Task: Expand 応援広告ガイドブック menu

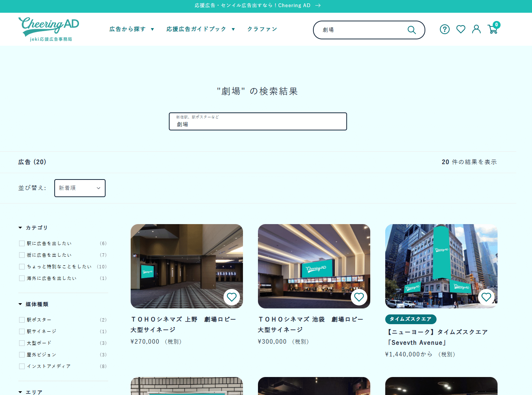Action: [x=201, y=29]
